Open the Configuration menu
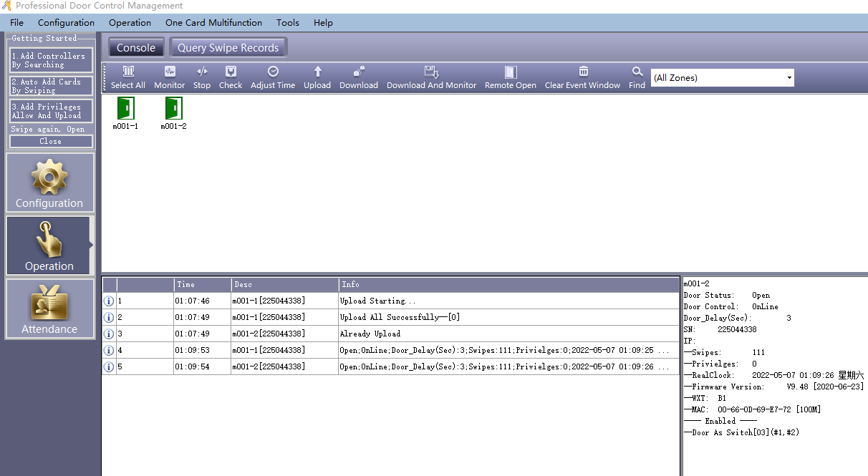The image size is (868, 476). pos(66,23)
